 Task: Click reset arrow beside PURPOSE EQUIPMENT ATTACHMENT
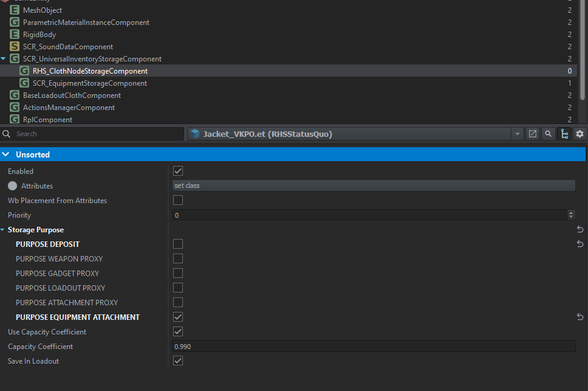[579, 317]
